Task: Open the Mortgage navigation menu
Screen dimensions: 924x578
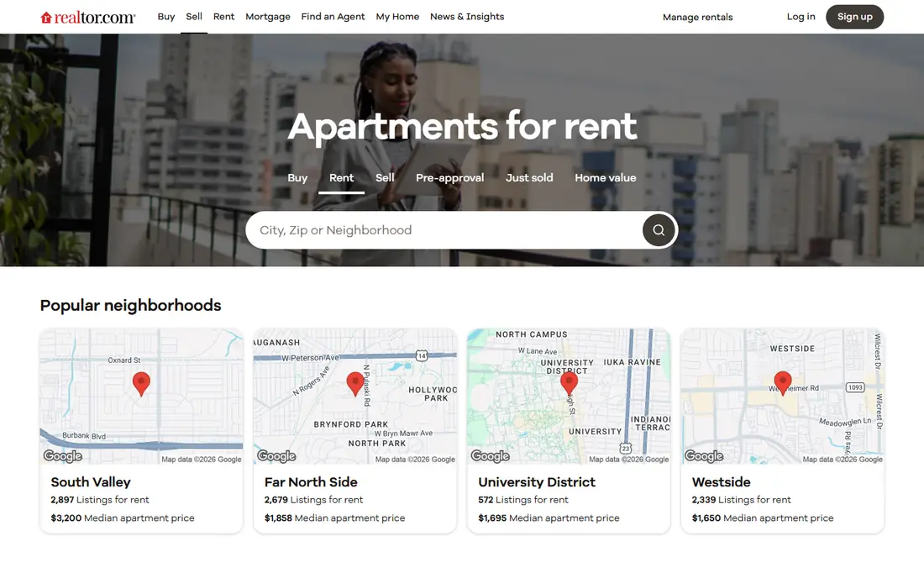Action: pos(267,17)
